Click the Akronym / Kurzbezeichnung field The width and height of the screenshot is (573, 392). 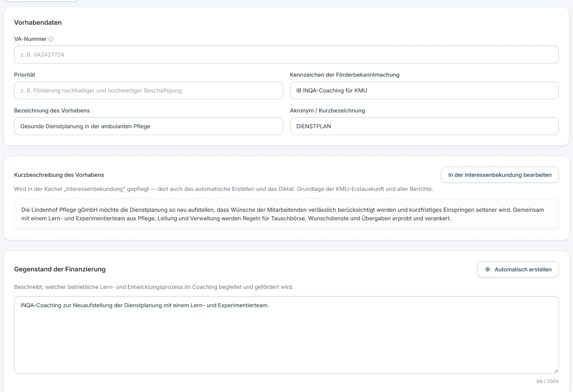424,126
